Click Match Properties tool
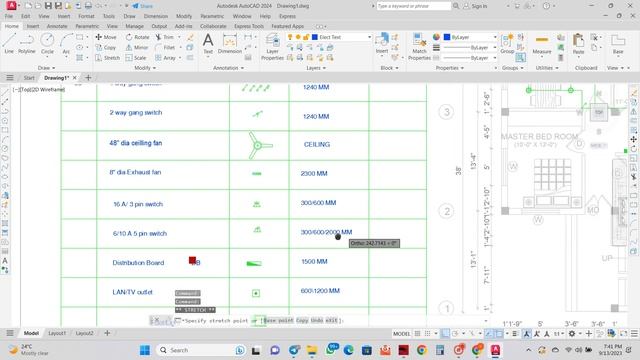 pyautogui.click(x=419, y=47)
